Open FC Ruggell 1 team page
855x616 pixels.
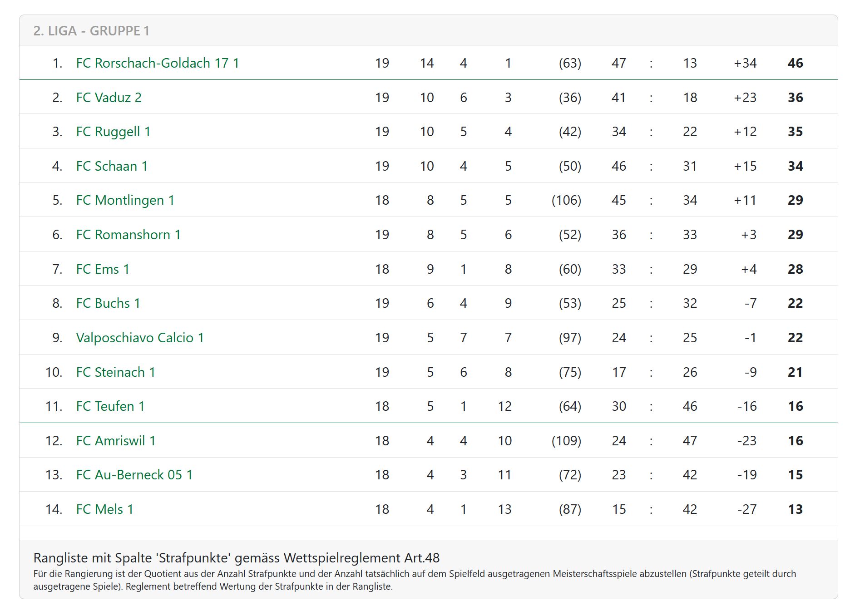(x=113, y=132)
